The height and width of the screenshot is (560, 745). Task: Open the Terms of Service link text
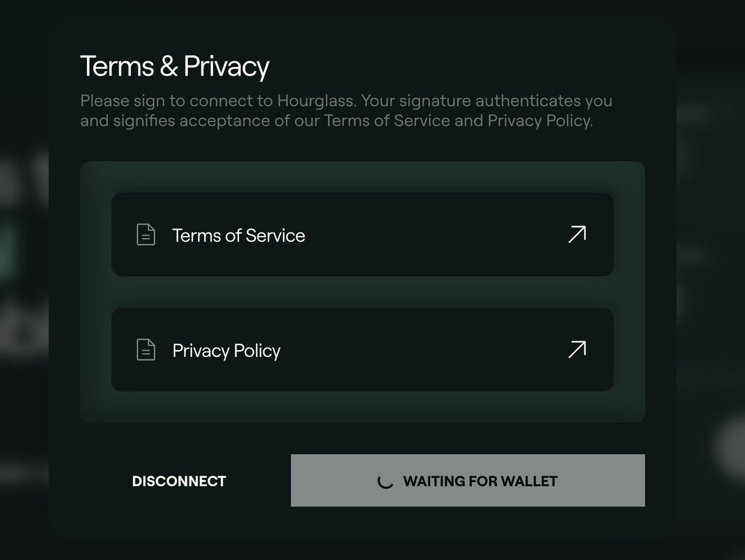click(238, 235)
